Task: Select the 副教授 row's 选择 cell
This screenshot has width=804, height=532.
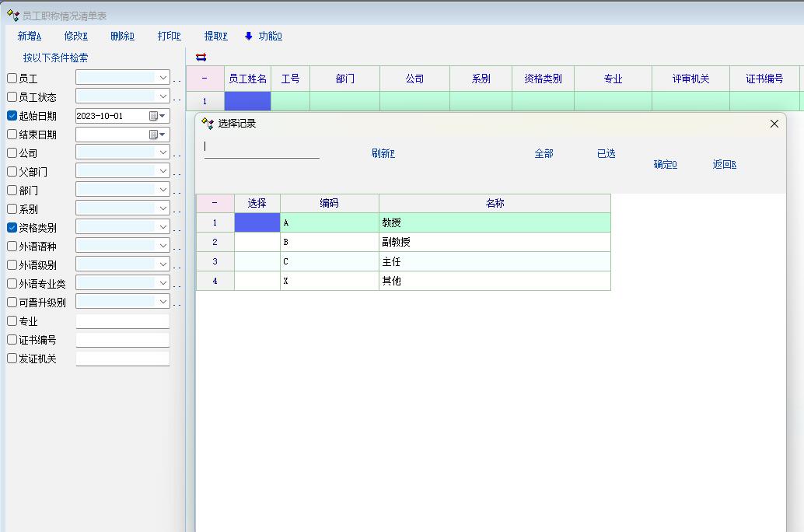Action: click(x=257, y=242)
